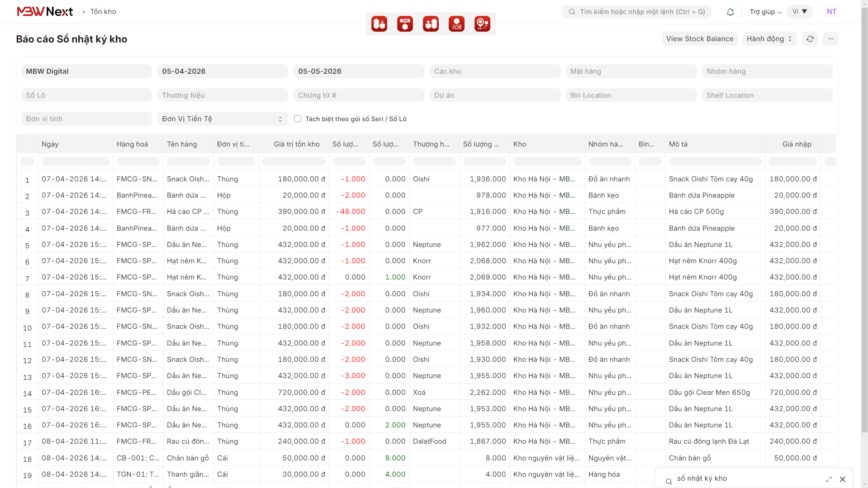The height and width of the screenshot is (488, 868).
Task: Click the Tên hàng column header
Action: click(188, 144)
